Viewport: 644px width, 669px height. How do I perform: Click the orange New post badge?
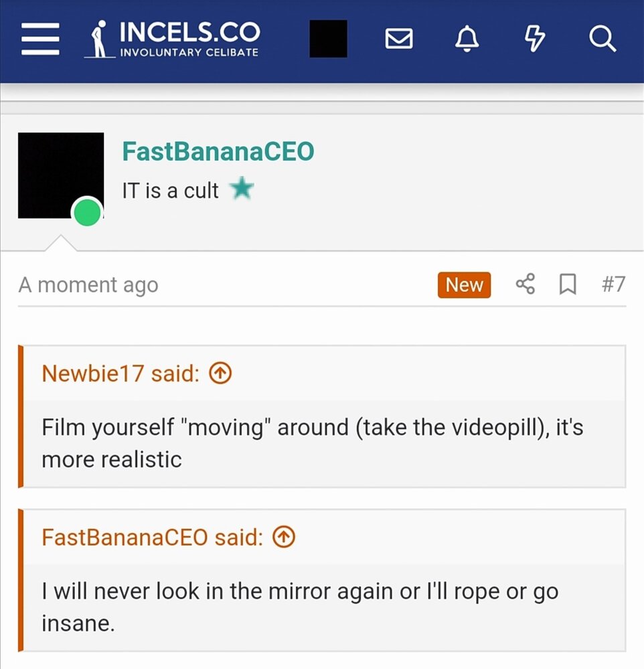tap(464, 285)
